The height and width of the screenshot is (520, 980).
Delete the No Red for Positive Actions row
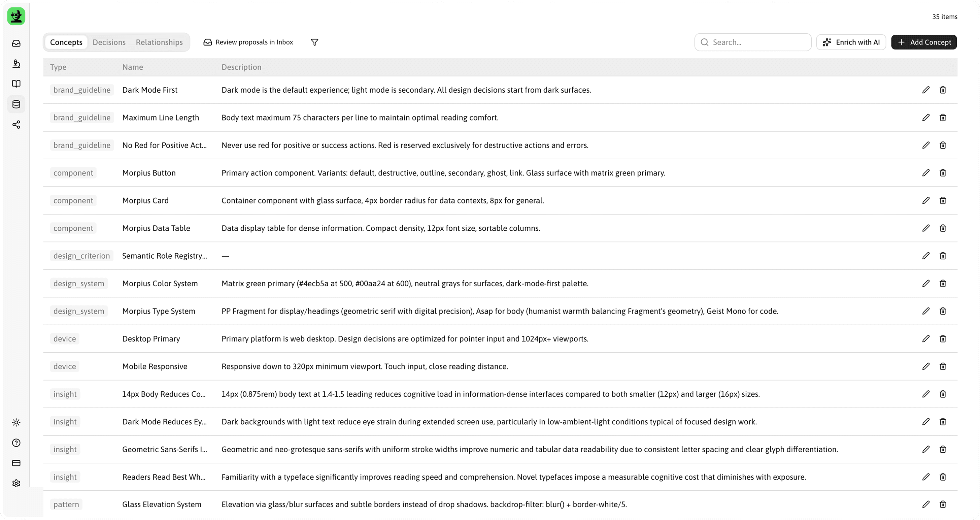pos(943,145)
